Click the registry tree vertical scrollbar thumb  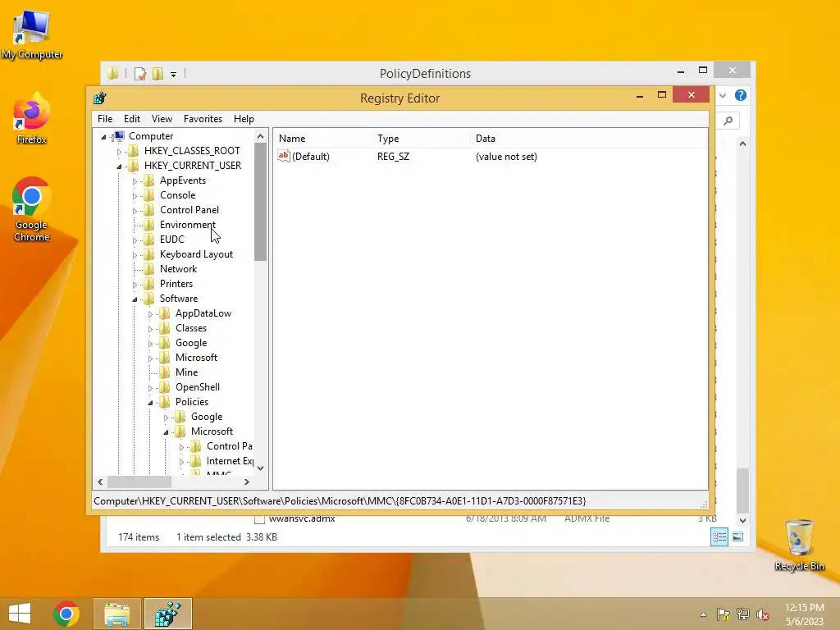(x=260, y=202)
